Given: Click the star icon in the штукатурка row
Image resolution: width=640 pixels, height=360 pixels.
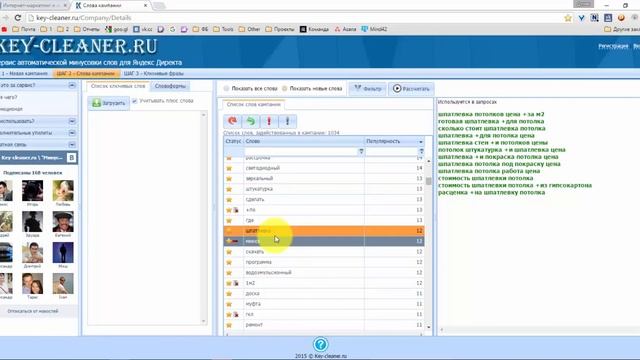Looking at the screenshot, I should pos(229,189).
